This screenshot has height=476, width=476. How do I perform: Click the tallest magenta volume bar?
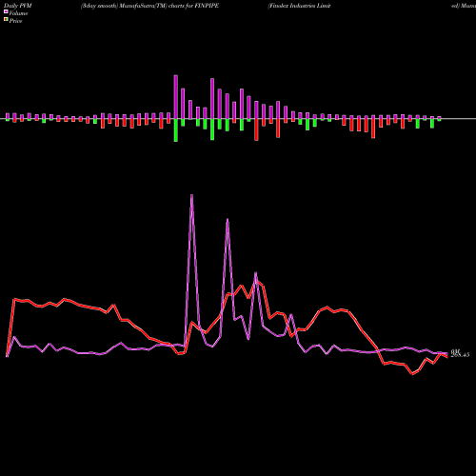(176, 97)
